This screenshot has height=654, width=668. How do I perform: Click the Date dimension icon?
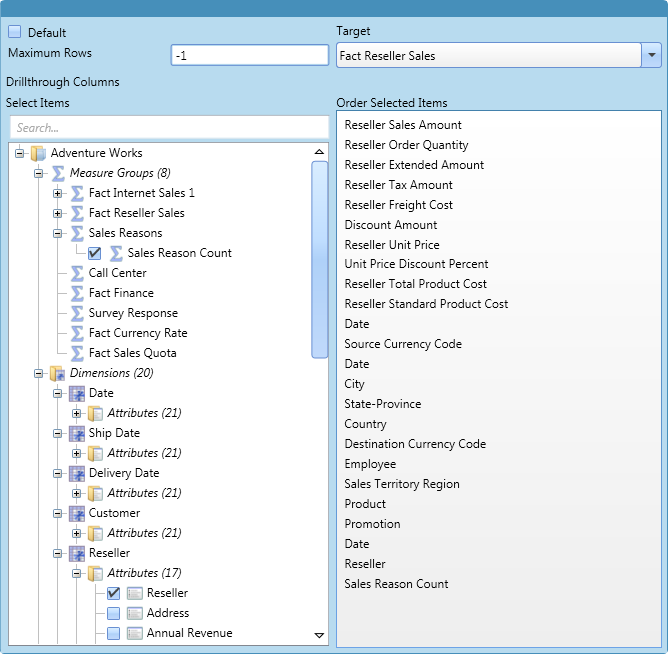(77, 393)
